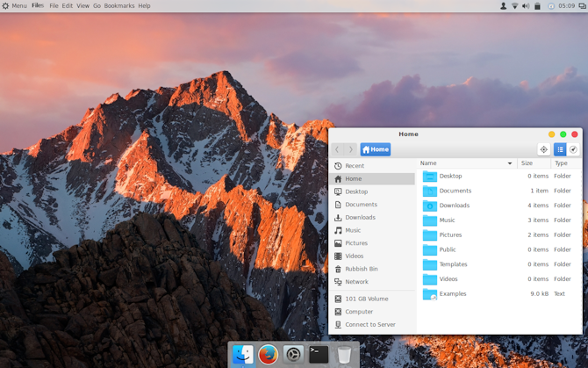Click the volume icon in the top panel
Image resolution: width=588 pixels, height=368 pixels.
[526, 6]
